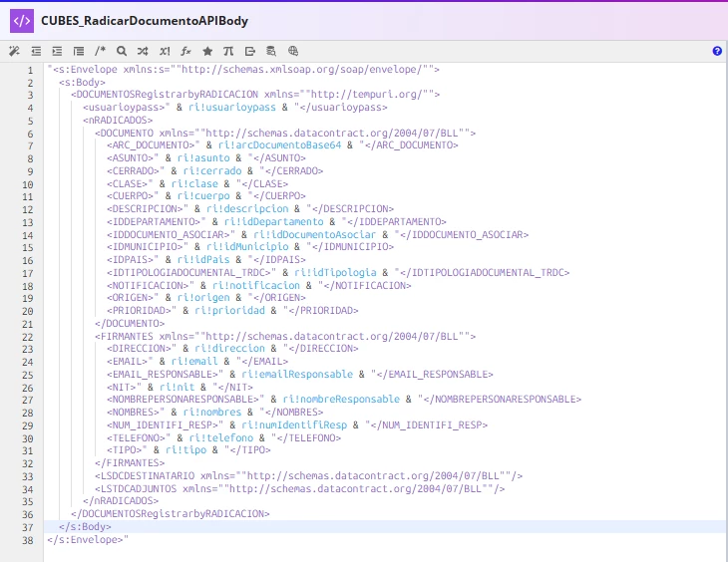Click the indent (increase indent) toolbar icon

click(57, 51)
